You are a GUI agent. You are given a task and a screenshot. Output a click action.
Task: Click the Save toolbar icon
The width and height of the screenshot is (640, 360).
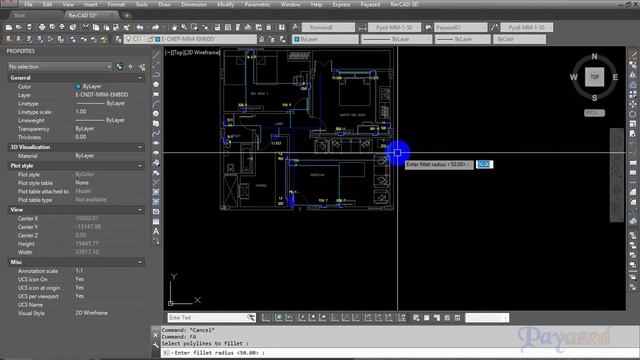click(29, 27)
